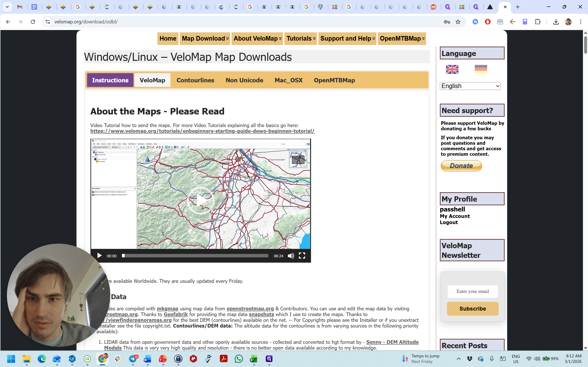Screen dimensions: 588x367
Task: Click the PayPal Donate button
Action: click(461, 166)
